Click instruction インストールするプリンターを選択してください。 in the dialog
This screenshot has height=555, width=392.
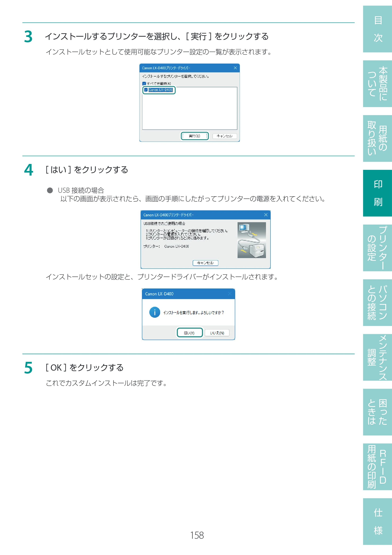coord(176,76)
